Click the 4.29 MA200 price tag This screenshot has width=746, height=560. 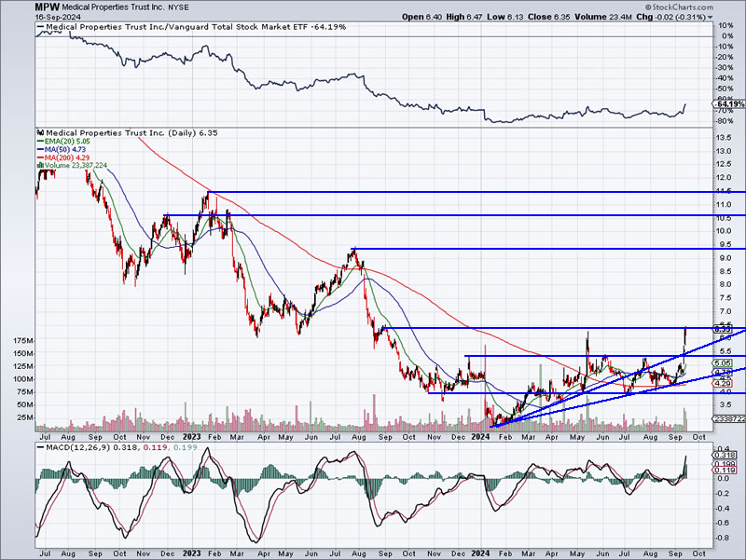tap(722, 383)
